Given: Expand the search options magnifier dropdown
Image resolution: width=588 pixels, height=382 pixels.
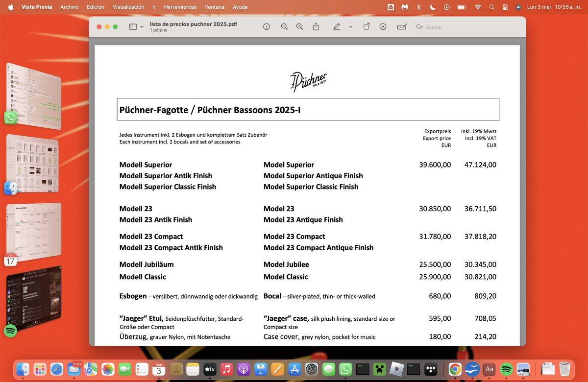Looking at the screenshot, I should coord(419,27).
